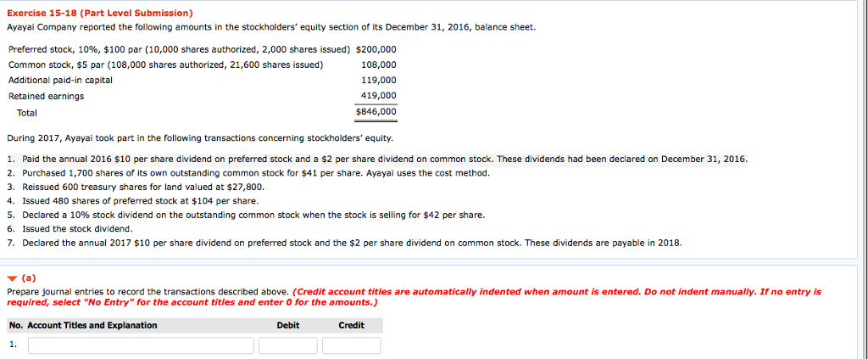Click the '(a)' part label
The image size is (868, 359).
pyautogui.click(x=28, y=278)
